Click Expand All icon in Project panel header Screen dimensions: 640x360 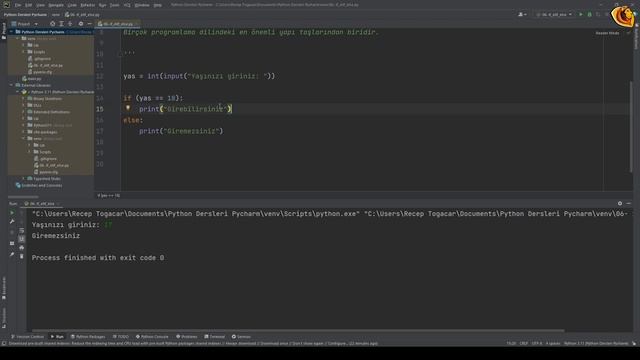tap(61, 24)
